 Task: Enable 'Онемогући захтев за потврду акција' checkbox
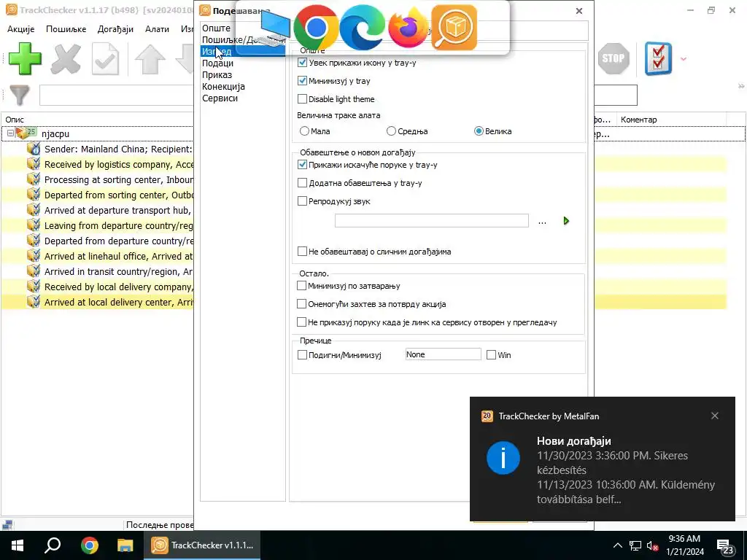click(x=301, y=303)
